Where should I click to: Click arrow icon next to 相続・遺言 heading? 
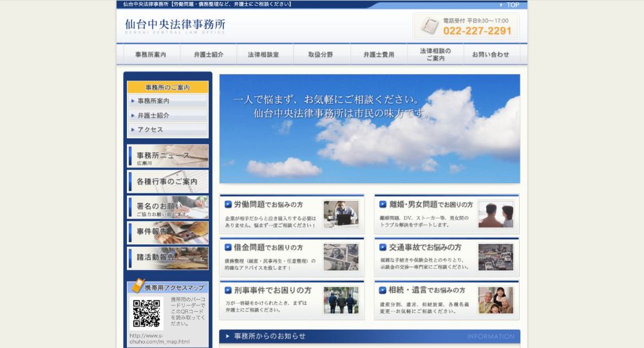click(x=383, y=291)
